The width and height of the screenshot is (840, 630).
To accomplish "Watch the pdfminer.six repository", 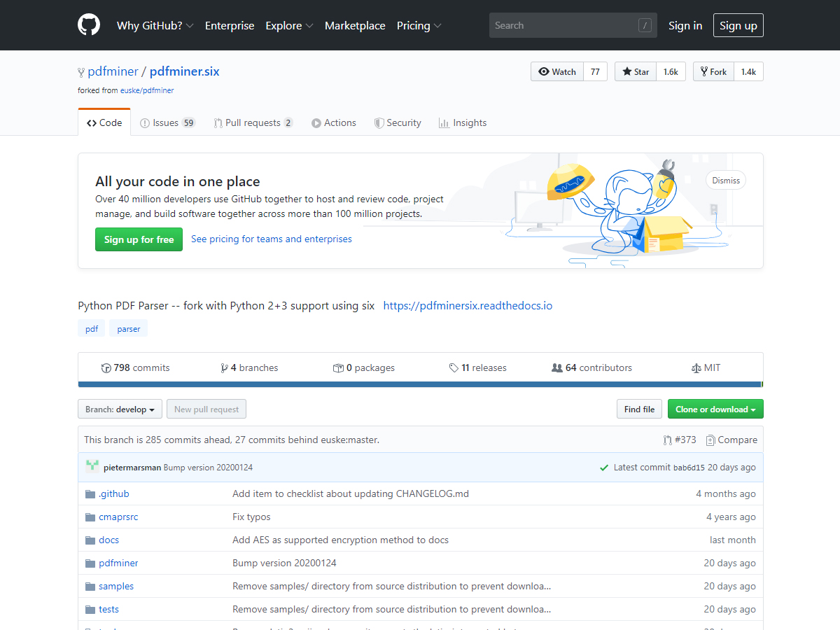I will click(557, 71).
